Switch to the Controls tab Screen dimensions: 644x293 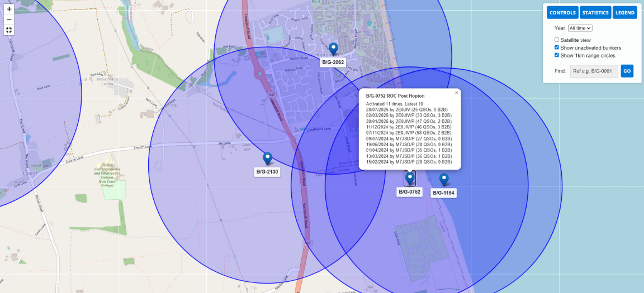(x=562, y=13)
